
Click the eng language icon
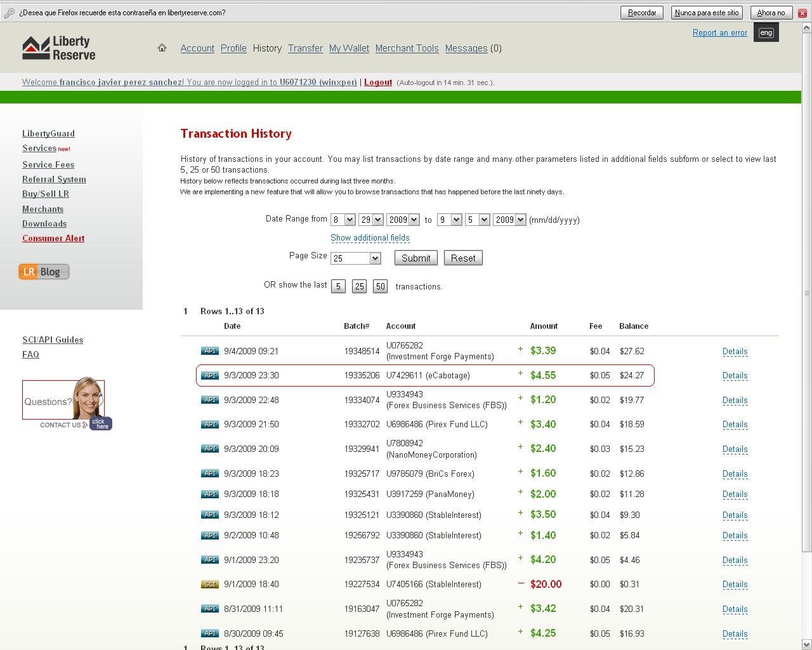(766, 33)
